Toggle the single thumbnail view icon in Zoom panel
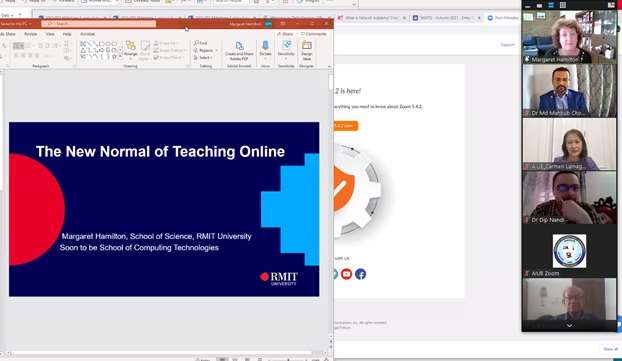The width and height of the screenshot is (622, 361). 539,6
